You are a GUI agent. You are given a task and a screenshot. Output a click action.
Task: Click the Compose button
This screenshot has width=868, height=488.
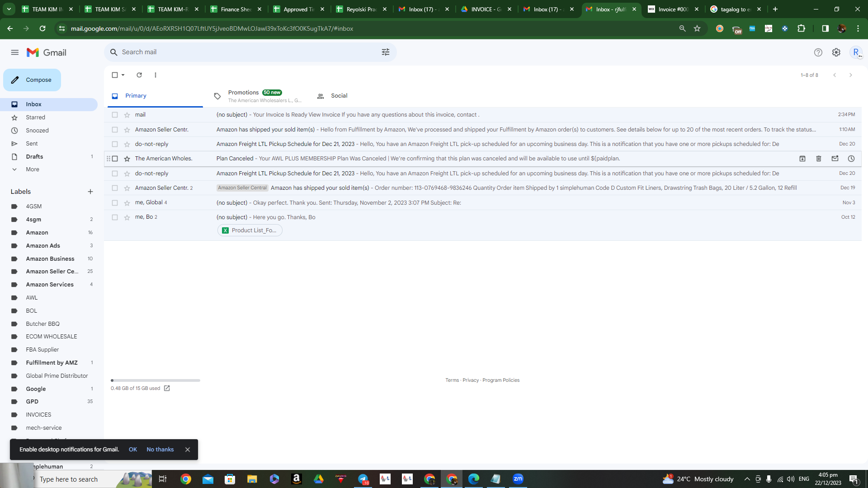(32, 80)
